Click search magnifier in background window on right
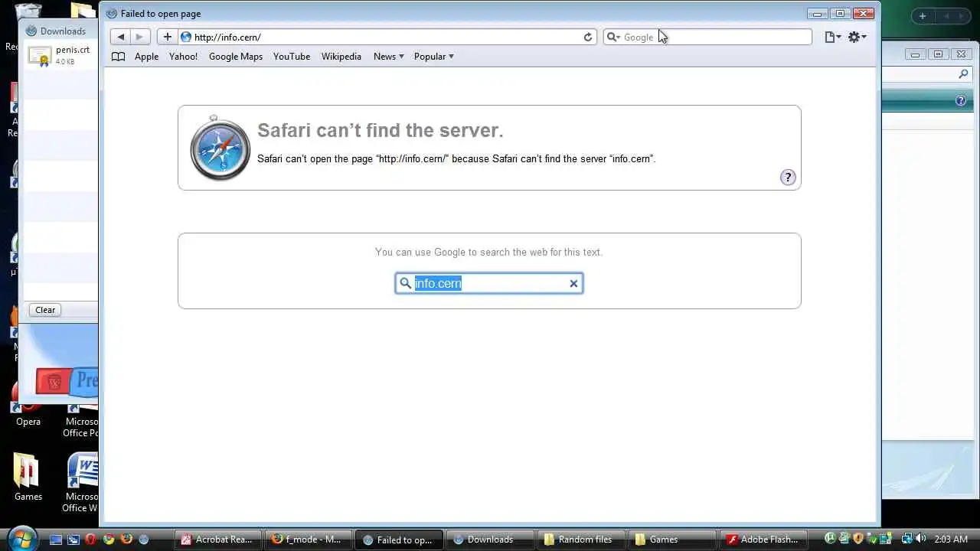The height and width of the screenshot is (551, 980). pos(964,74)
